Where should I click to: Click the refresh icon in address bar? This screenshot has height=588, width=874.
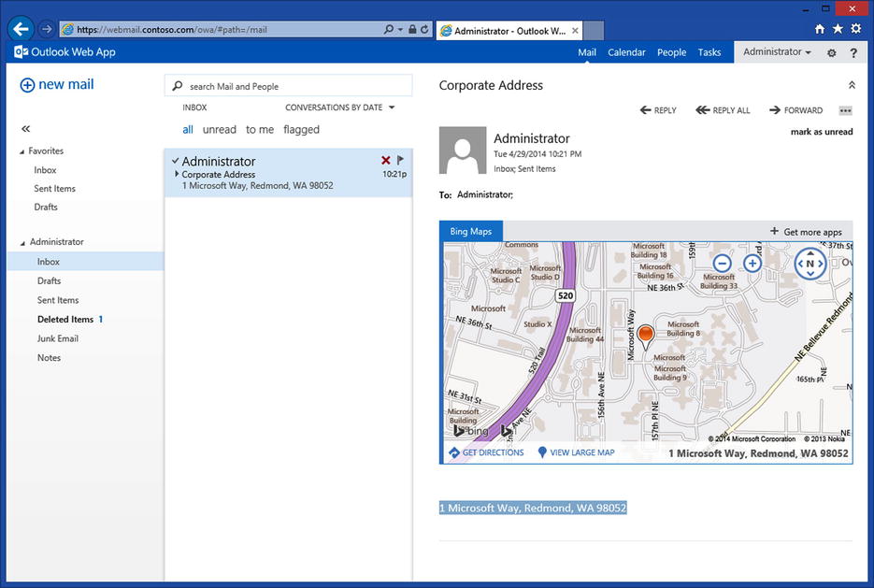click(x=424, y=29)
